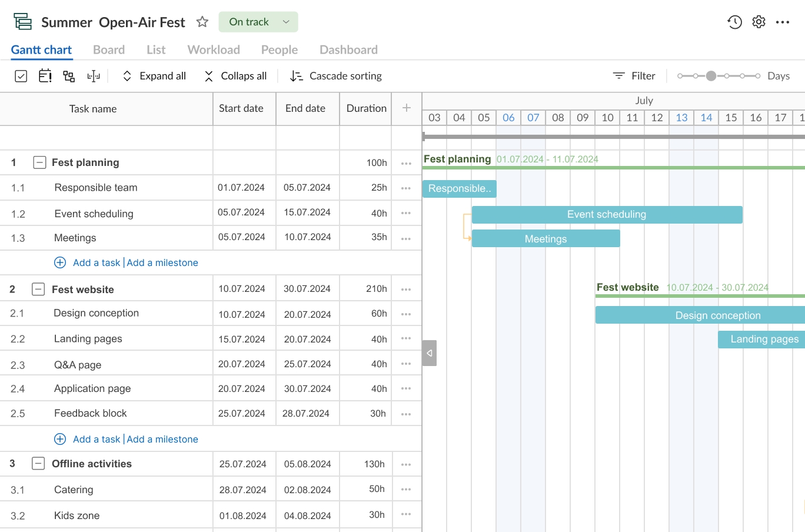This screenshot has height=532, width=805.
Task: Open the On track status dropdown
Action: (258, 21)
